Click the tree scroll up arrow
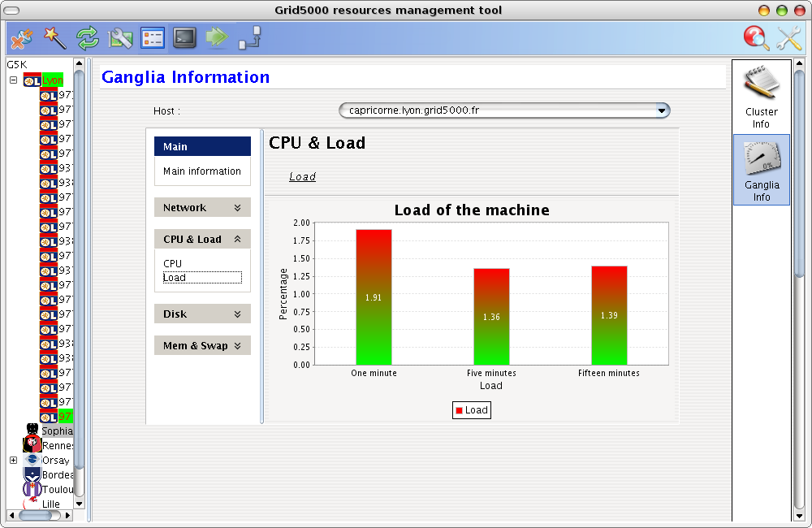The height and width of the screenshot is (528, 812). click(x=80, y=63)
